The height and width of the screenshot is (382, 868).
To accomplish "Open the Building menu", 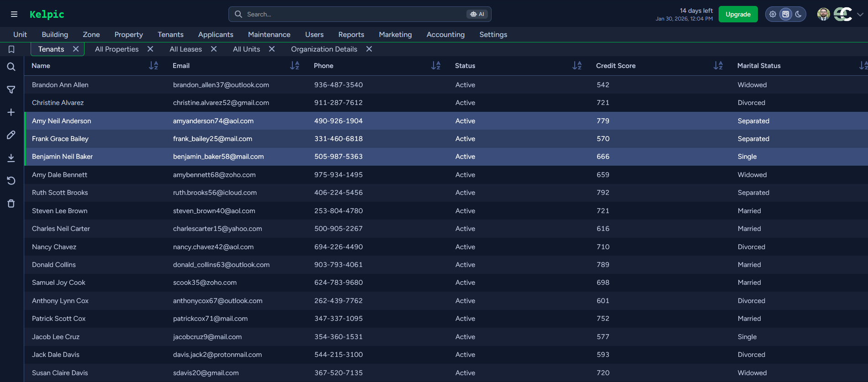I will click(55, 35).
